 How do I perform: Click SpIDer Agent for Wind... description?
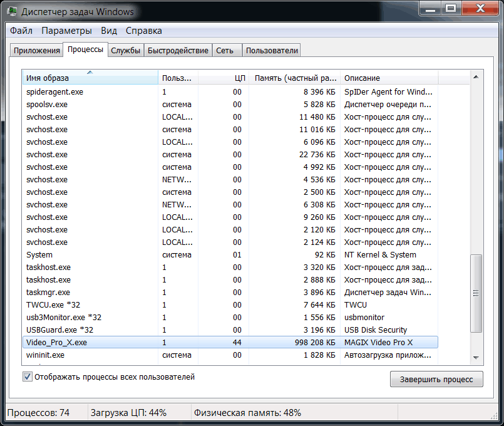388,92
